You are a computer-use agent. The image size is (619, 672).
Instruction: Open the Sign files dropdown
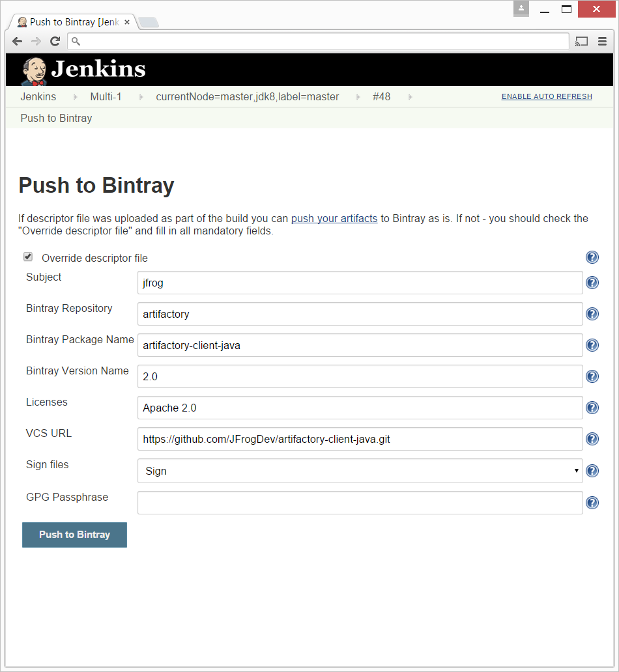pos(360,471)
